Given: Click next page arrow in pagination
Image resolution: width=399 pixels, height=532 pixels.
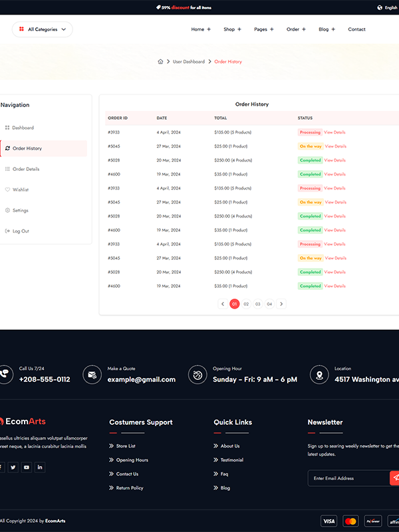Looking at the screenshot, I should 281,304.
